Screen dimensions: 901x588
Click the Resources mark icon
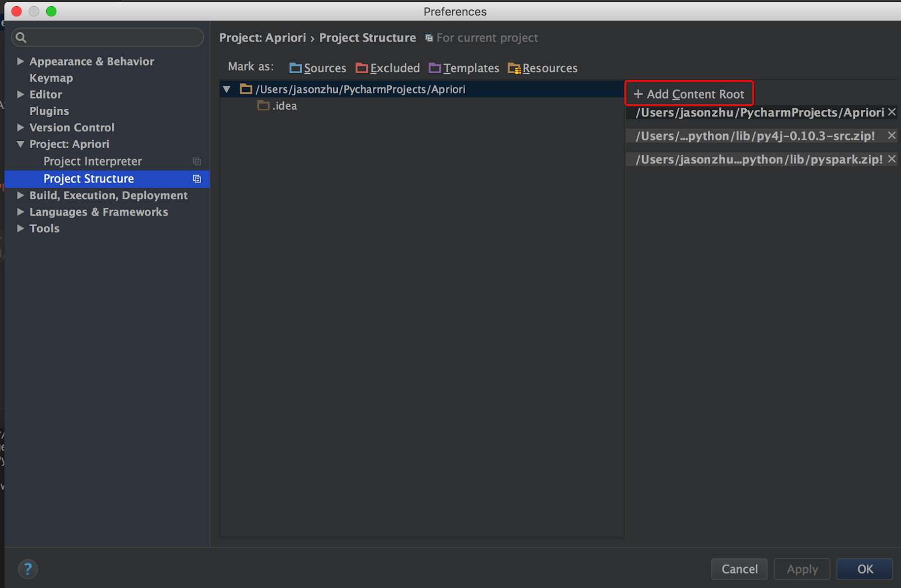coord(514,68)
